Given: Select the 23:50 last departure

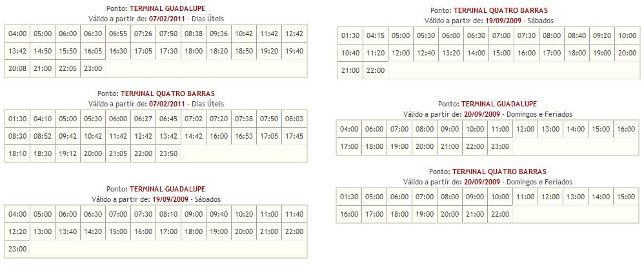Looking at the screenshot, I should click(x=168, y=153).
